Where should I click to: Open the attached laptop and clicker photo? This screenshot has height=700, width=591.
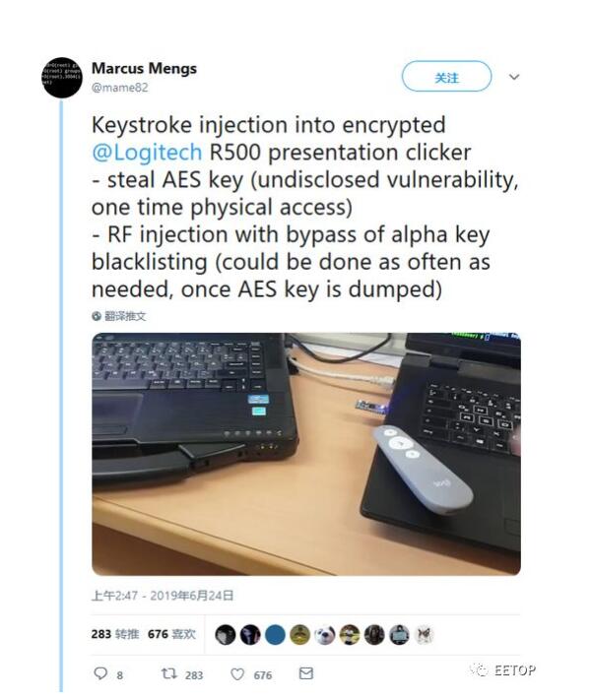[x=306, y=454]
